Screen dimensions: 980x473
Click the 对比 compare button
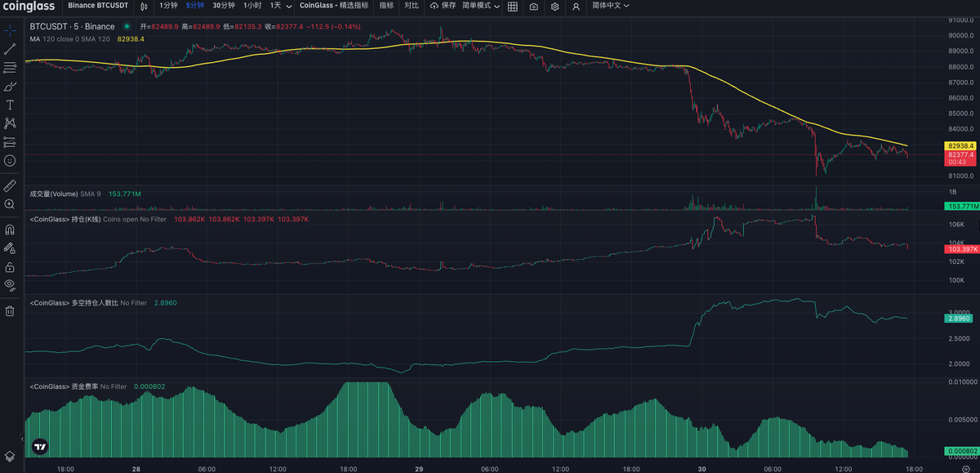pyautogui.click(x=412, y=5)
